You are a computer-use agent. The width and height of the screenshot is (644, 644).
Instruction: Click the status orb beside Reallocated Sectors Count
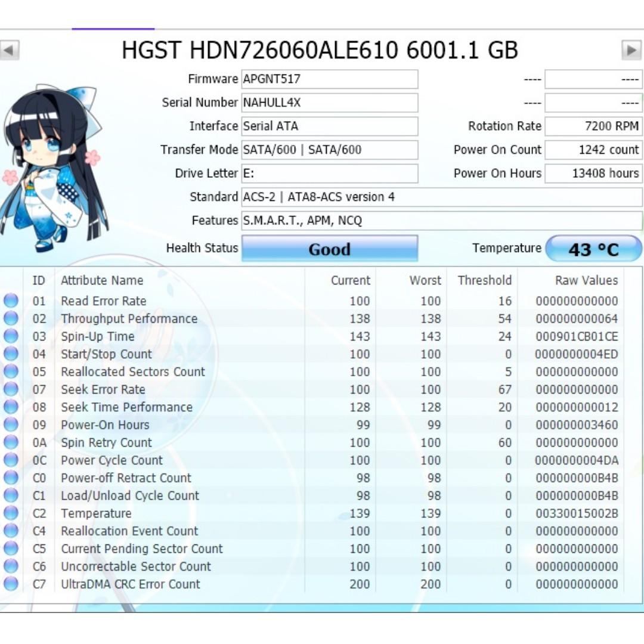pyautogui.click(x=11, y=372)
